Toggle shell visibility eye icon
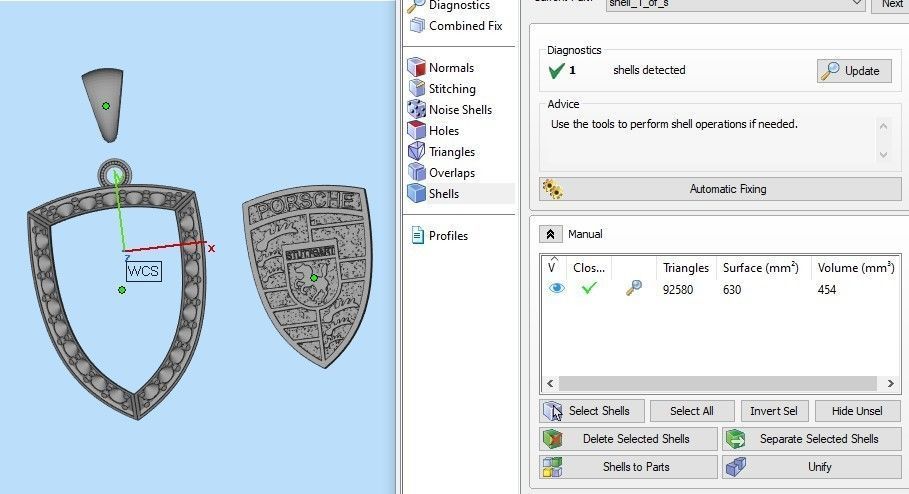This screenshot has width=909, height=494. click(557, 288)
